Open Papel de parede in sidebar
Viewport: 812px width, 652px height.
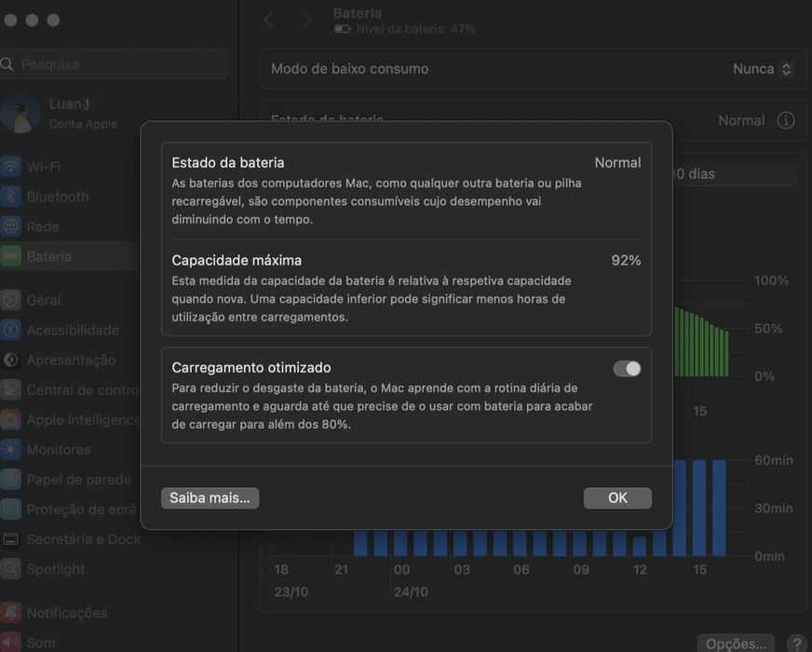pos(66,480)
